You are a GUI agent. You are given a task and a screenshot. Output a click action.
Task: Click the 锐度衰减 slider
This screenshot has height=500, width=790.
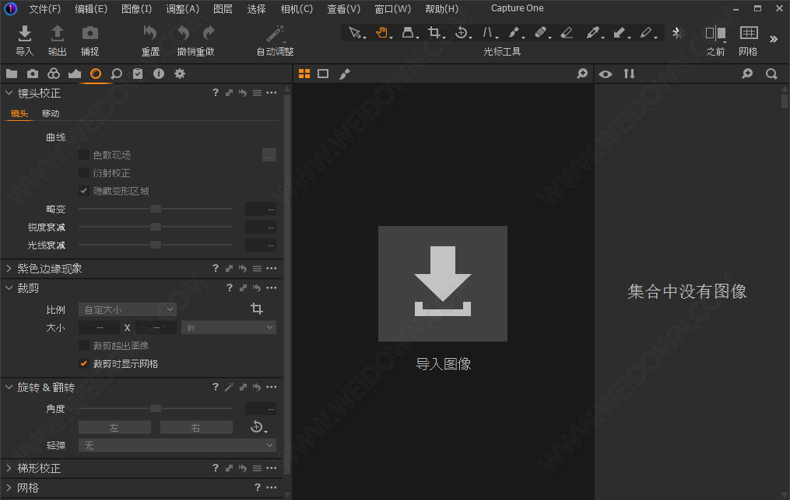coord(156,227)
